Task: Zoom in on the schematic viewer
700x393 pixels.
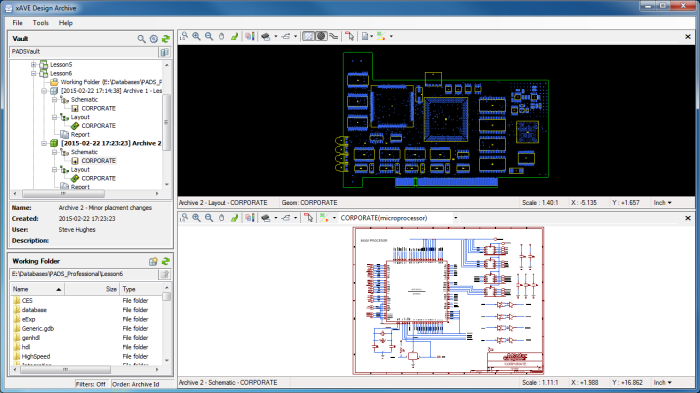Action: coord(196,218)
